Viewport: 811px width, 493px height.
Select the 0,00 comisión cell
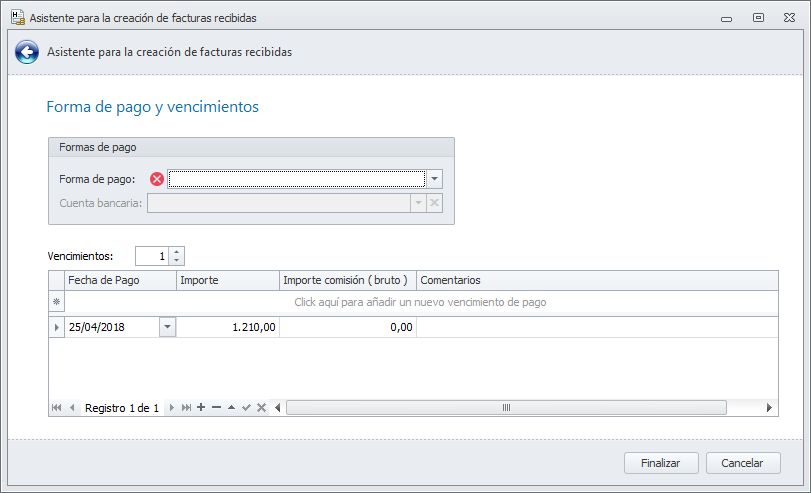[348, 327]
